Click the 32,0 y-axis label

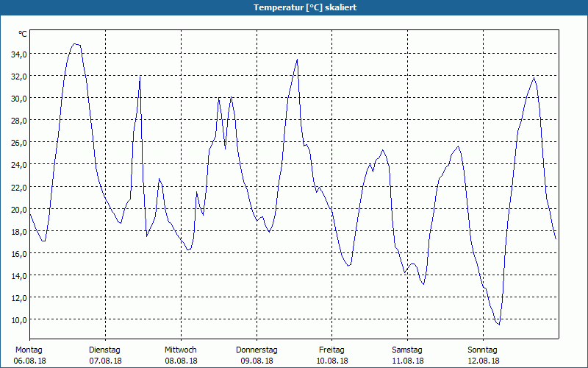pyautogui.click(x=19, y=77)
